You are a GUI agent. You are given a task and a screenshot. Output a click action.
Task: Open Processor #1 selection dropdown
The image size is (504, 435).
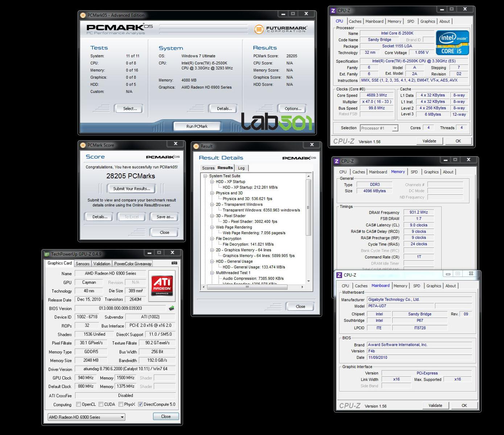[379, 128]
